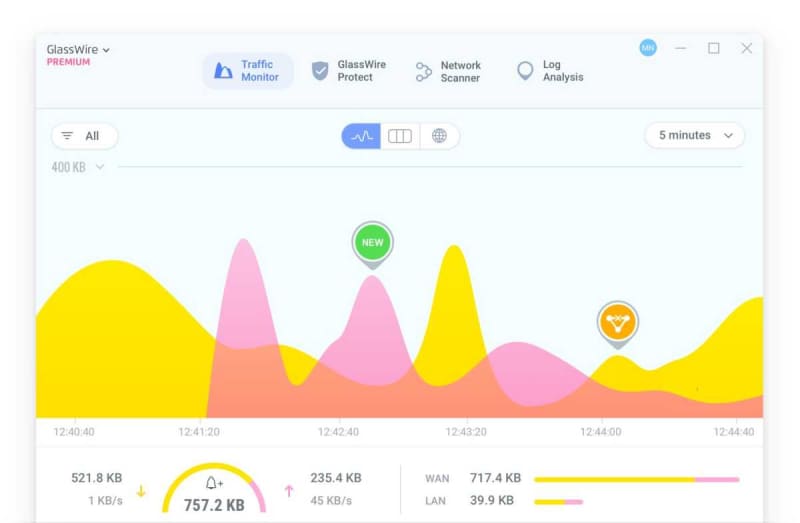Switch to the Log Analysis tab
The height and width of the screenshot is (523, 800).
(x=550, y=71)
